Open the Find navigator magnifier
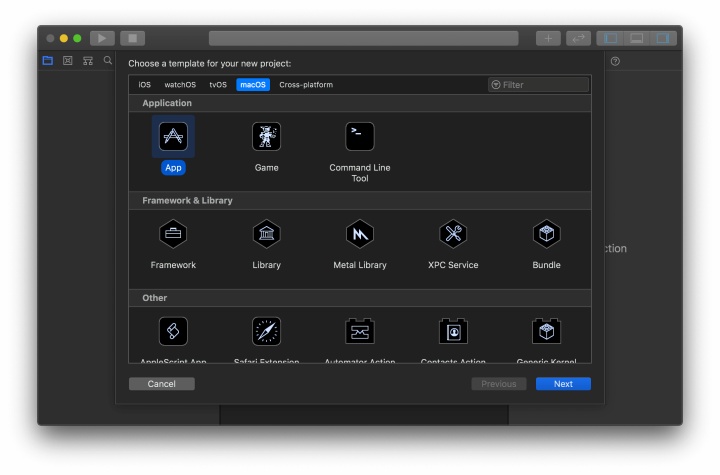Viewport: 720px width, 475px height. pos(107,60)
